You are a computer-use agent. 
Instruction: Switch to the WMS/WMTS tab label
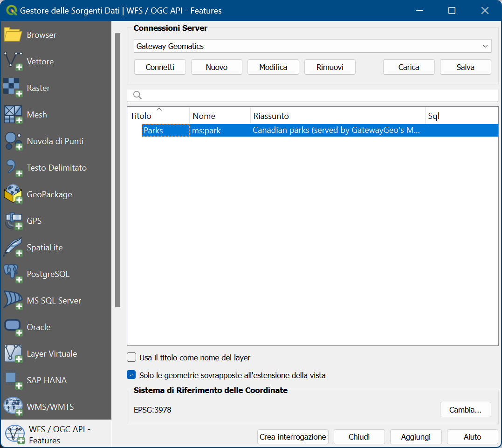pos(50,407)
